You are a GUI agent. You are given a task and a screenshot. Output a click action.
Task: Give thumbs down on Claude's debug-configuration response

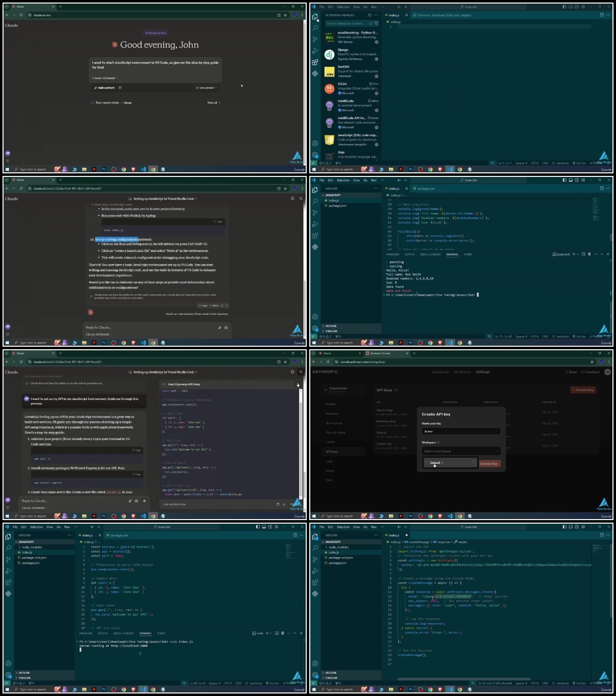click(x=227, y=306)
